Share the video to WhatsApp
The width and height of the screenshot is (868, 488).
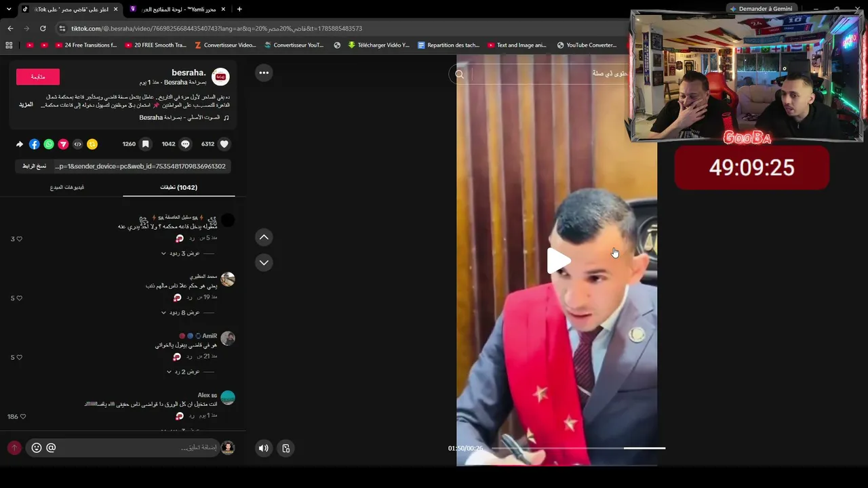pos(49,144)
